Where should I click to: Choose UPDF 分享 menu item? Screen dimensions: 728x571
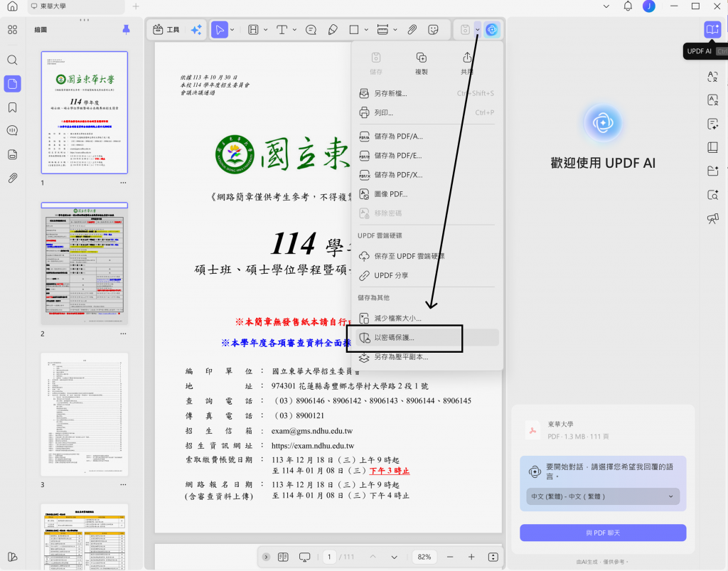427,276
